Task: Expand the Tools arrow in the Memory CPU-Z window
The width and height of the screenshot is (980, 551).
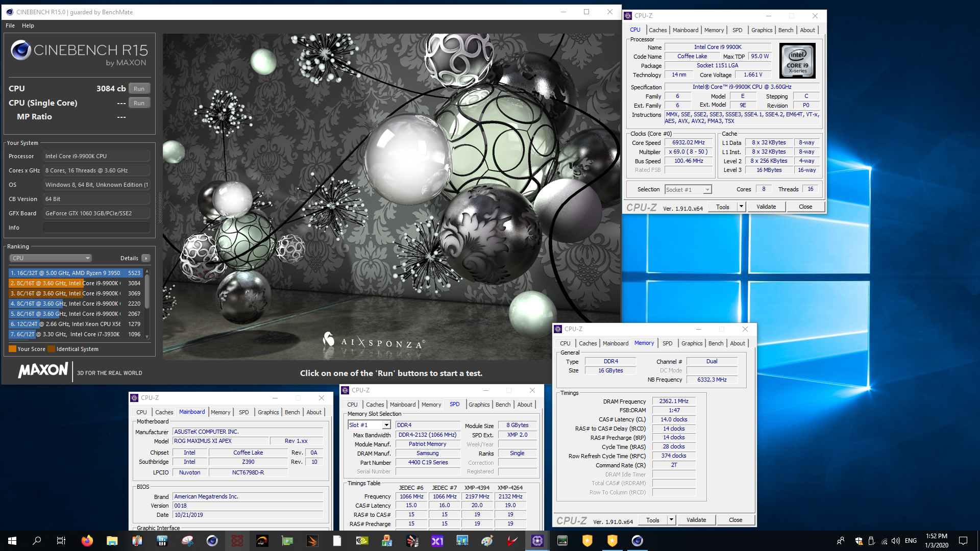Action: 671,520
